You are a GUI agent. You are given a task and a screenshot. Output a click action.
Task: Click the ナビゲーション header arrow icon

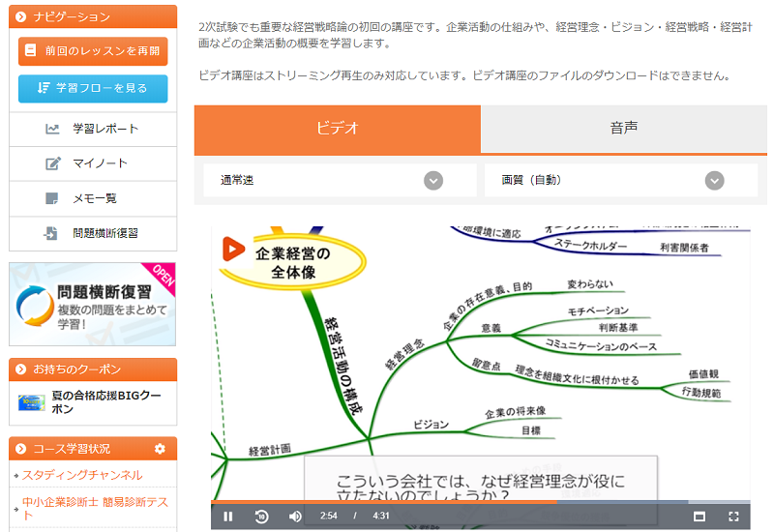coord(20,16)
